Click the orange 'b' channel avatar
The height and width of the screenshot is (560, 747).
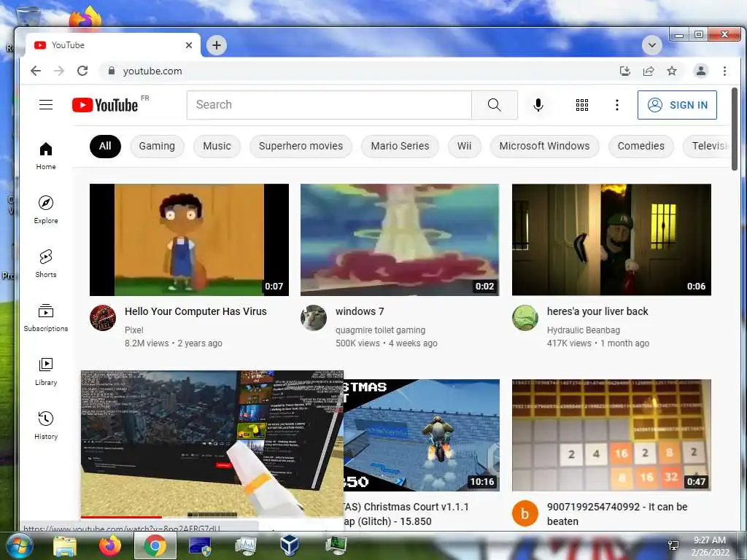tap(525, 514)
